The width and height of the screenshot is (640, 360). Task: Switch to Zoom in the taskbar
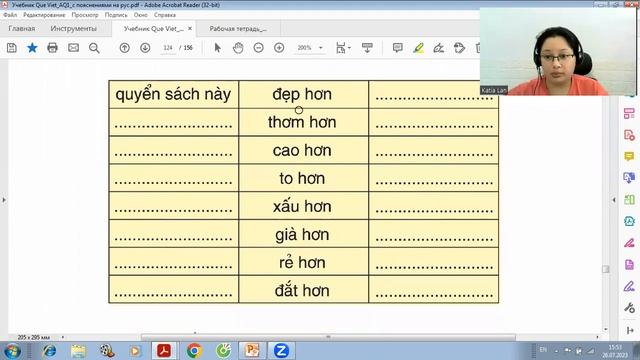(x=281, y=351)
